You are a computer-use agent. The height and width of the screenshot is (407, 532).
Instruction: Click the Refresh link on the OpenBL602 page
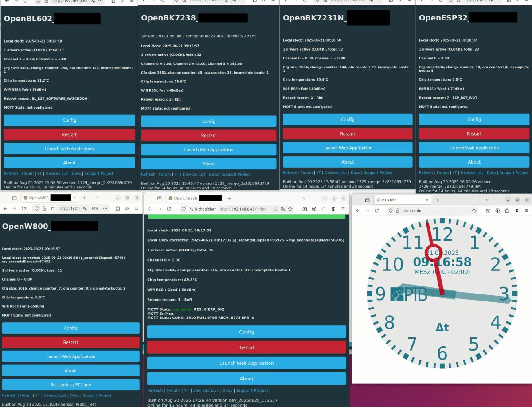pos(11,173)
